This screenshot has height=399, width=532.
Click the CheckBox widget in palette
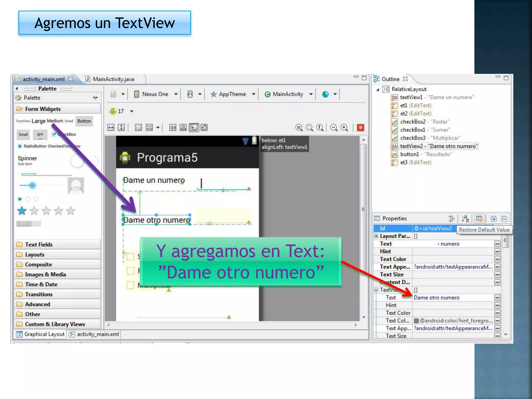(x=64, y=134)
